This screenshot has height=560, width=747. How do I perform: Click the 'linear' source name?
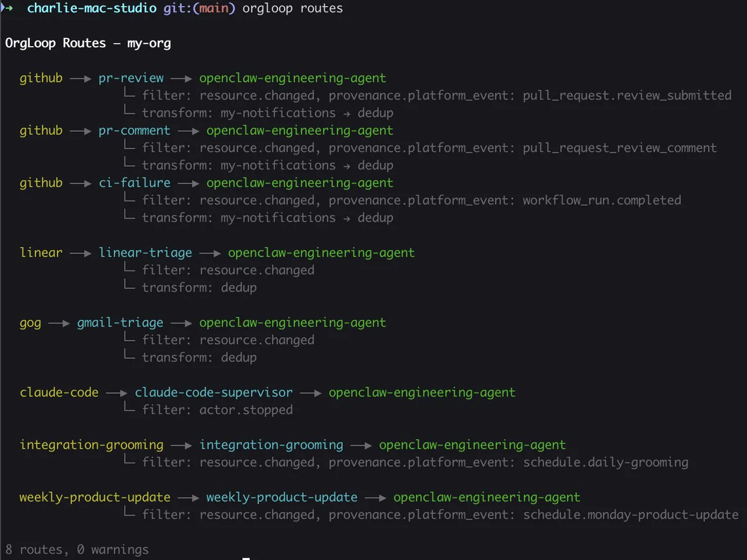coord(41,253)
